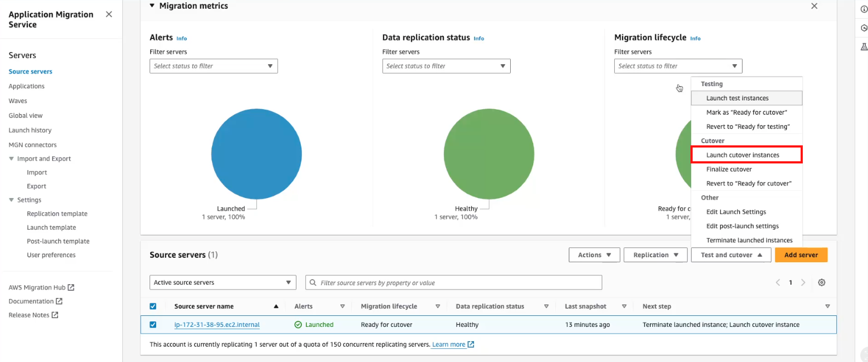Screen dimensions: 868x362
Task: Uncheck the ip-172-31-38-95 server row checkbox
Action: (153, 325)
